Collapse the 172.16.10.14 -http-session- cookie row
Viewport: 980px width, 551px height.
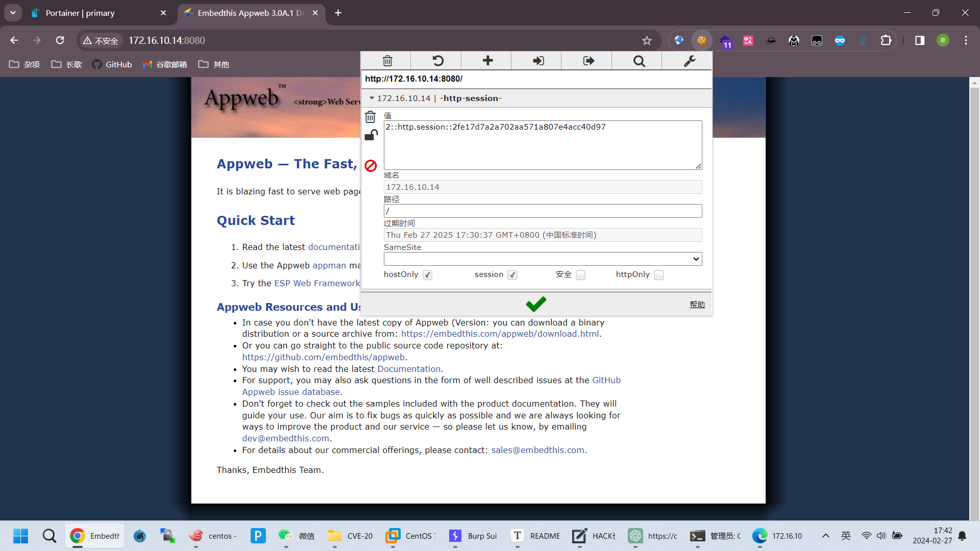point(536,98)
